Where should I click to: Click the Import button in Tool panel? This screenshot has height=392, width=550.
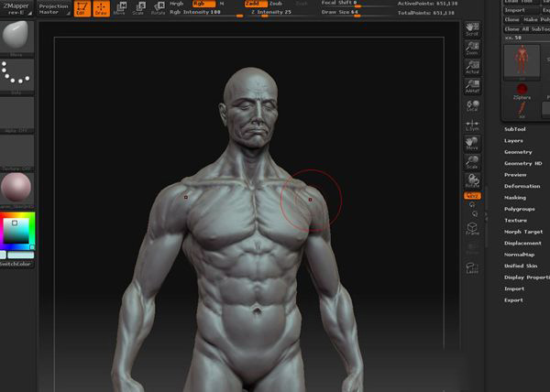(517, 11)
